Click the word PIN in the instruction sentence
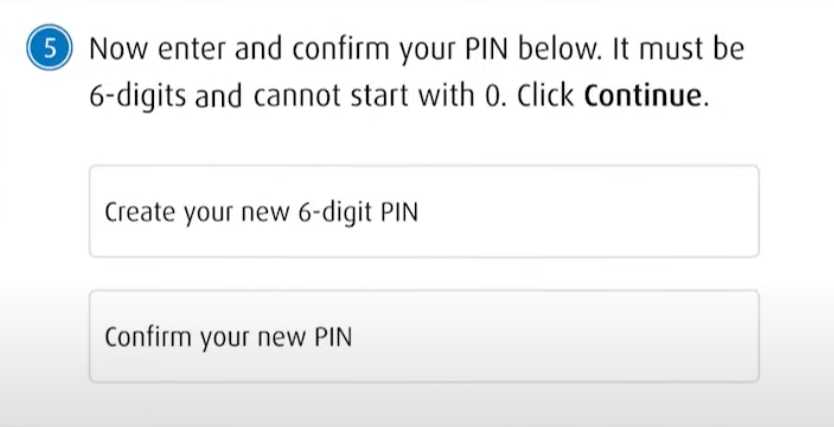The height and width of the screenshot is (427, 834). pyautogui.click(x=482, y=50)
